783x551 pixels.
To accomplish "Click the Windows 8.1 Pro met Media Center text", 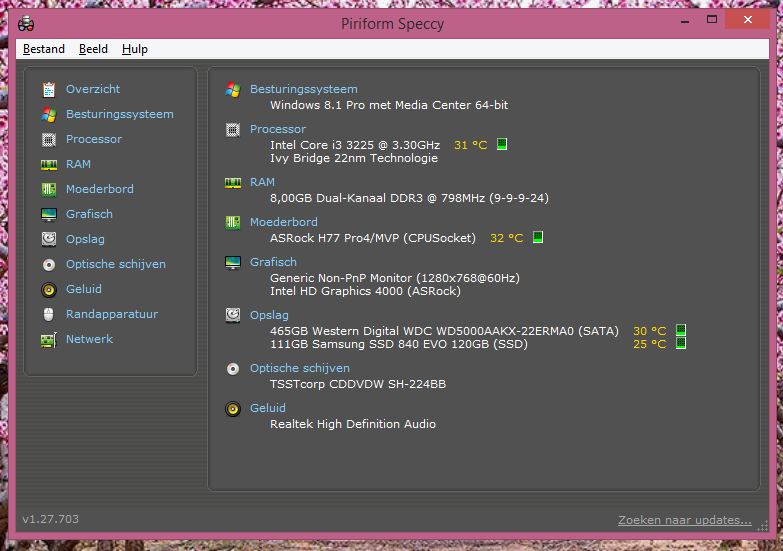I will pyautogui.click(x=389, y=105).
